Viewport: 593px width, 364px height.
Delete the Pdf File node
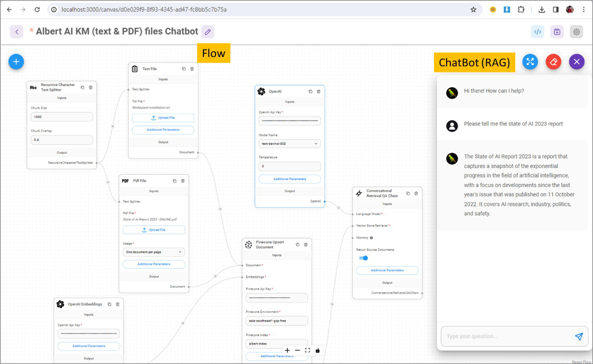click(x=183, y=181)
